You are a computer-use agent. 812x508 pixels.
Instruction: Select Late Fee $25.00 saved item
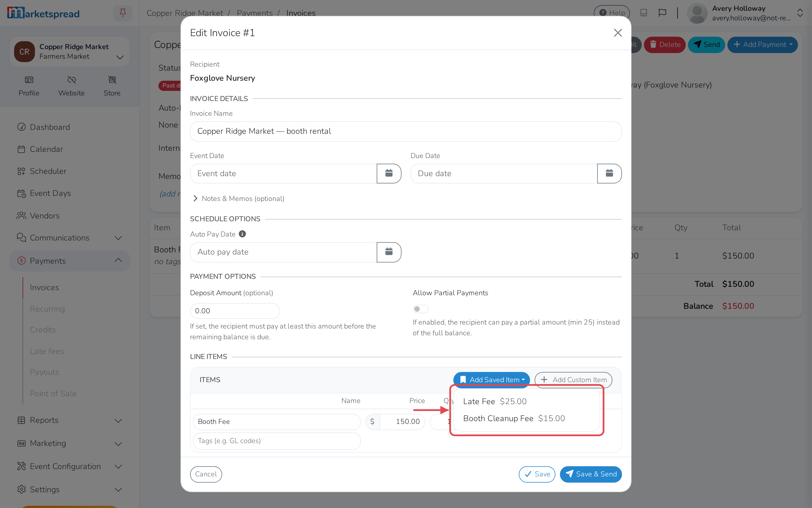pos(527,401)
